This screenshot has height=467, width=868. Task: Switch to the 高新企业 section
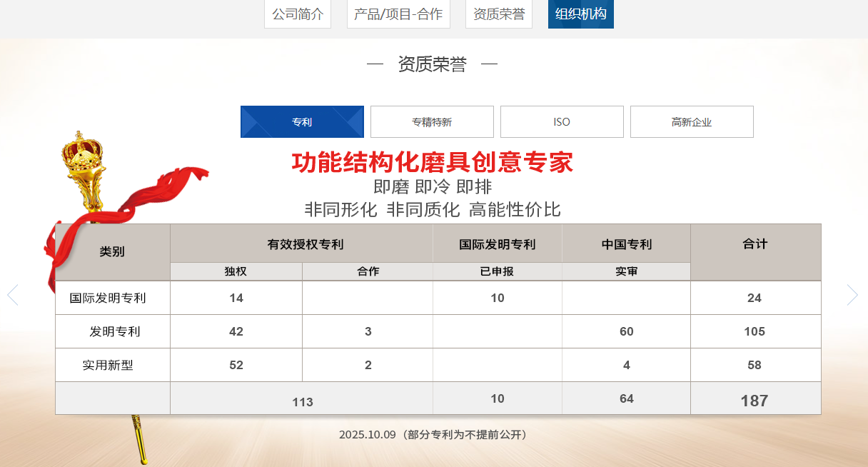point(692,122)
